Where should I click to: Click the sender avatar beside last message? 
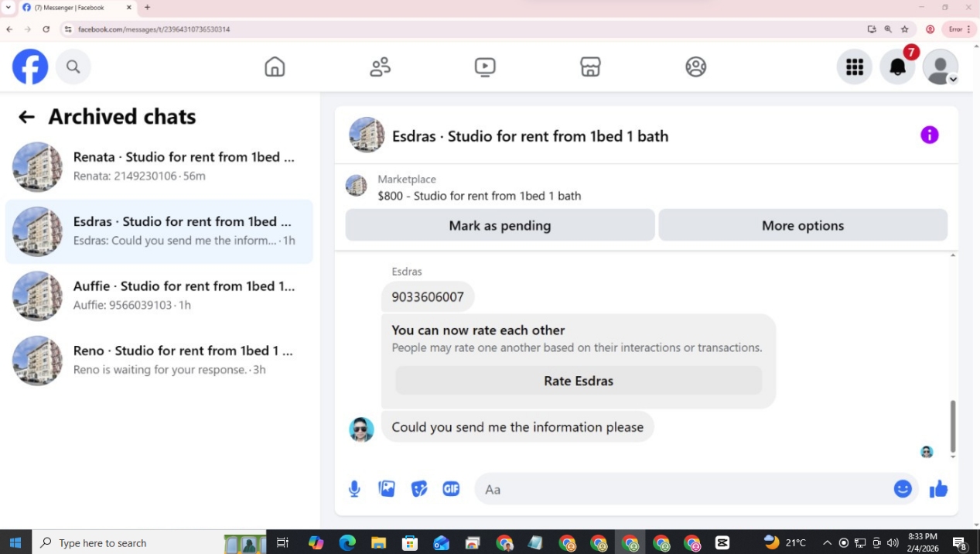coord(361,429)
